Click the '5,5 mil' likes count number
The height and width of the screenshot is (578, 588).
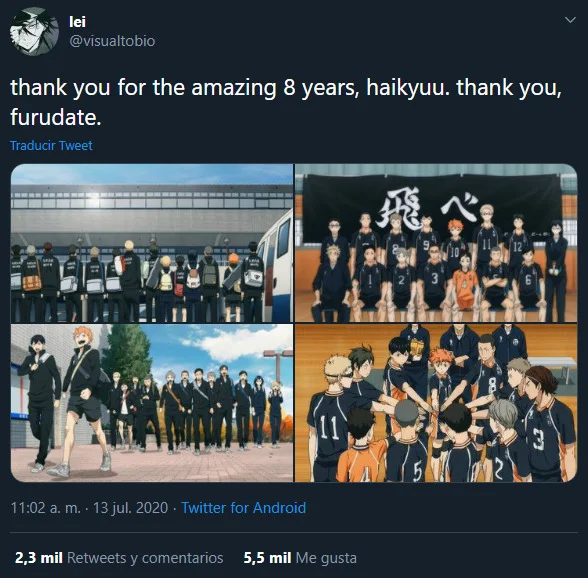click(267, 558)
